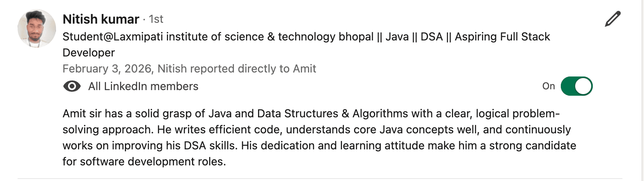This screenshot has width=644, height=181.
Task: Click the "On" label beside the switch
Action: (x=548, y=86)
